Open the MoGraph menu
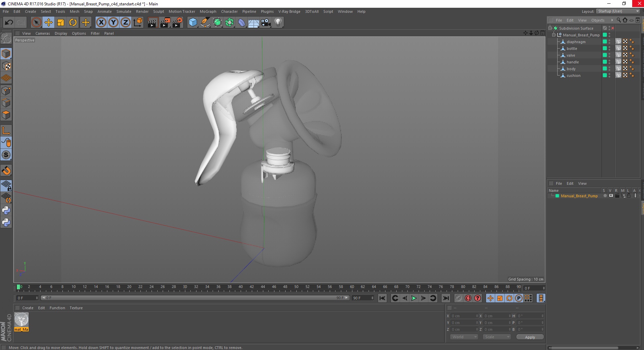Screen dimensions: 644x350 point(208,11)
